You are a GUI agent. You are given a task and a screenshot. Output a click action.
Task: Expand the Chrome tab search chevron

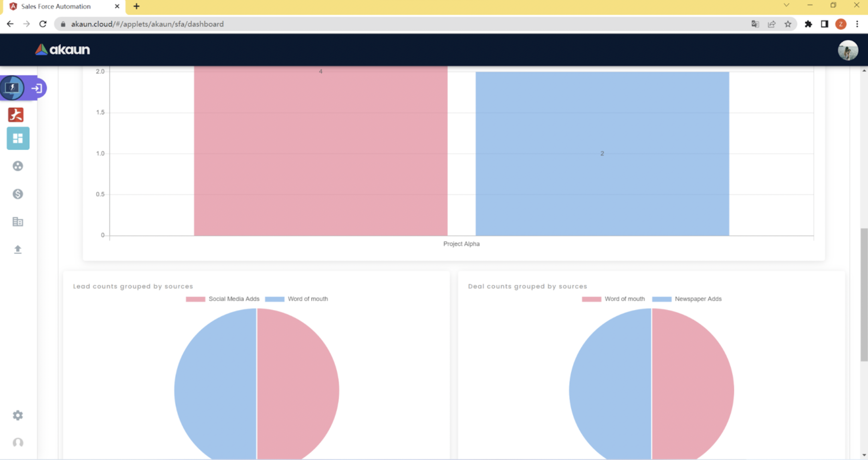(x=786, y=5)
